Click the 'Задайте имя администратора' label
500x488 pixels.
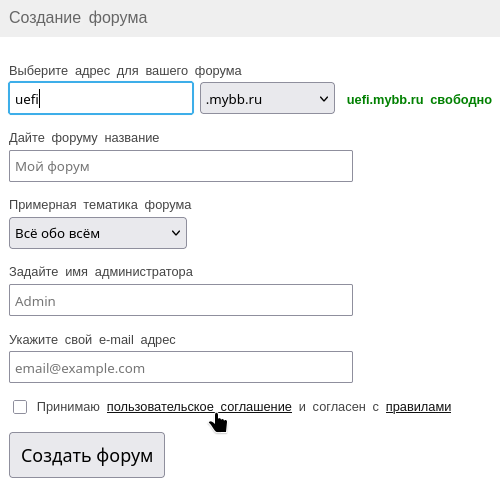(x=101, y=272)
